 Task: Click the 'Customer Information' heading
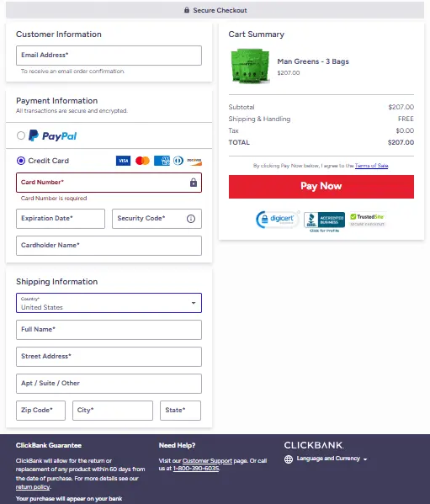(x=59, y=34)
